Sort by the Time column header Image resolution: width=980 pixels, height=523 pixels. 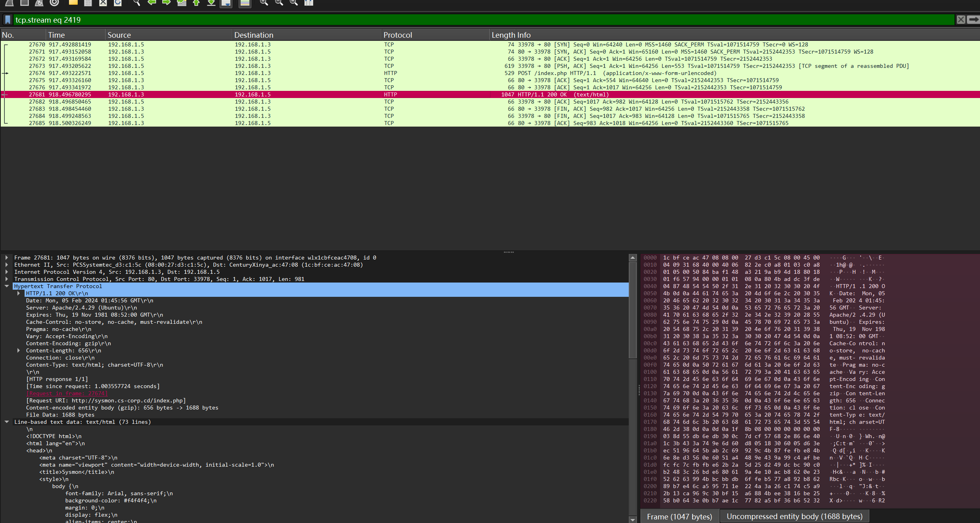(76, 35)
